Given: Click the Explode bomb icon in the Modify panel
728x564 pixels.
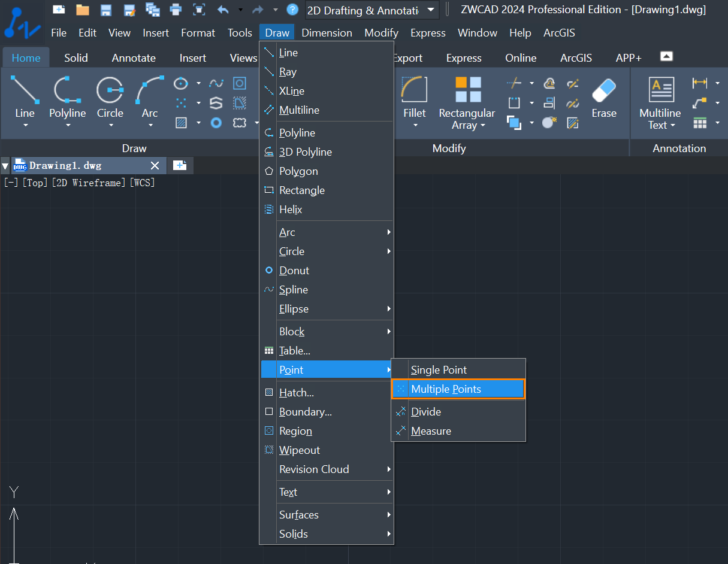Looking at the screenshot, I should coord(549,123).
